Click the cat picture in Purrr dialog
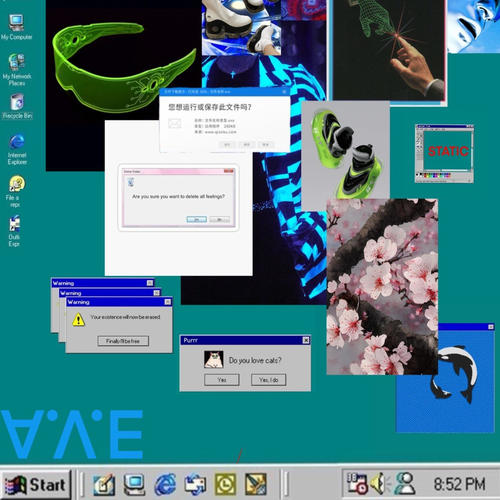The height and width of the screenshot is (500, 500). (214, 359)
